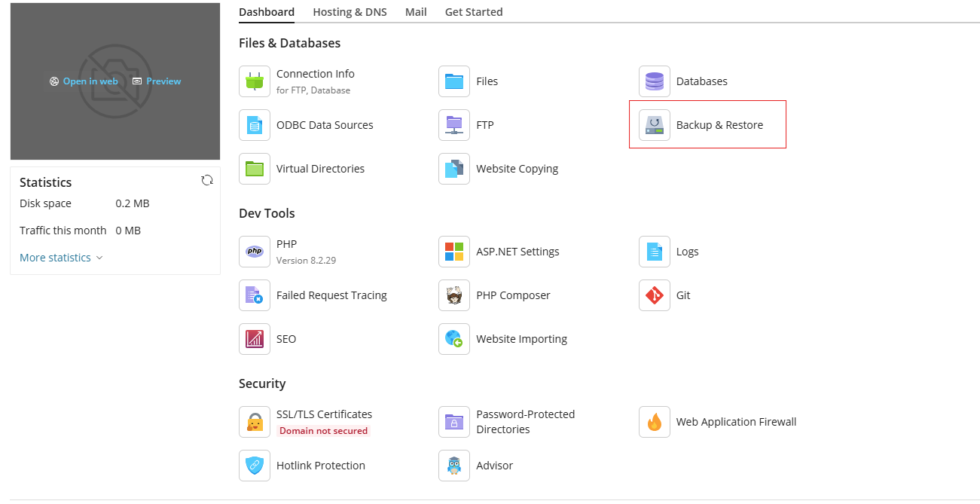Click the website screenshot placeholder thumbnail
The height and width of the screenshot is (504, 980).
(114, 121)
